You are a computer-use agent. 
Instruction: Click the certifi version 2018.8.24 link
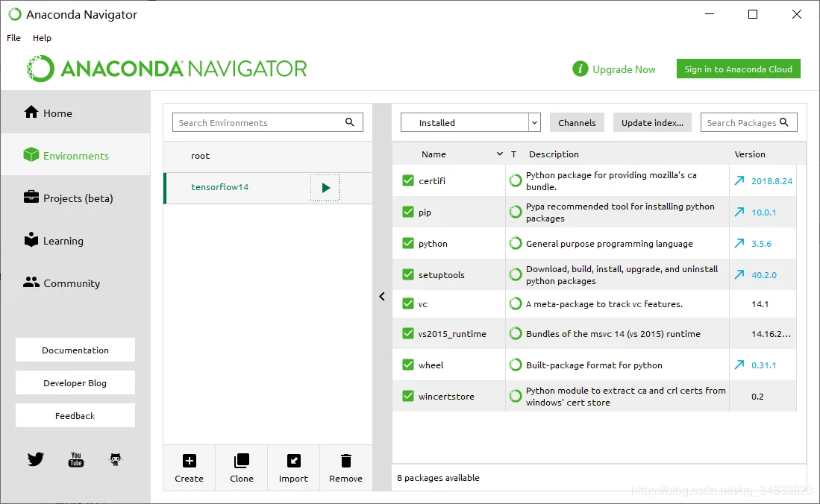[772, 181]
